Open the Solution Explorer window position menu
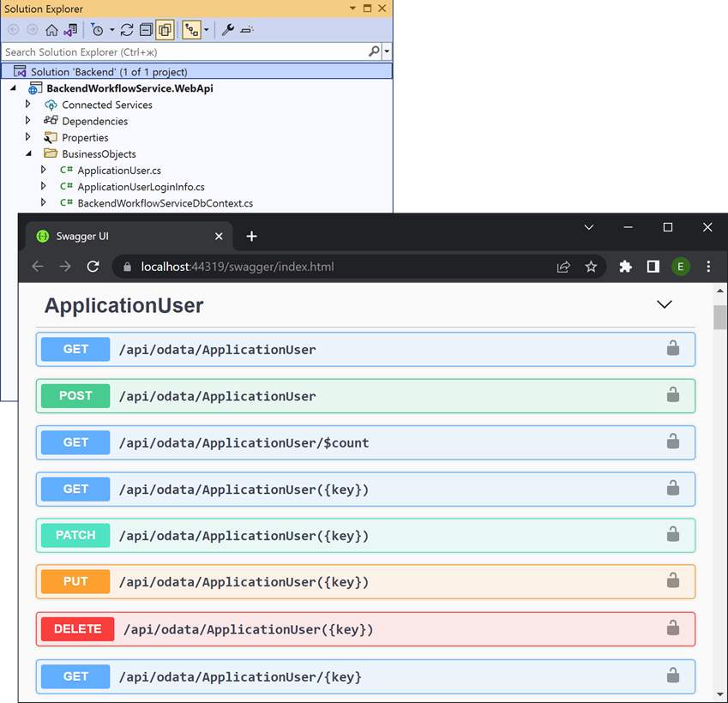 [x=352, y=9]
